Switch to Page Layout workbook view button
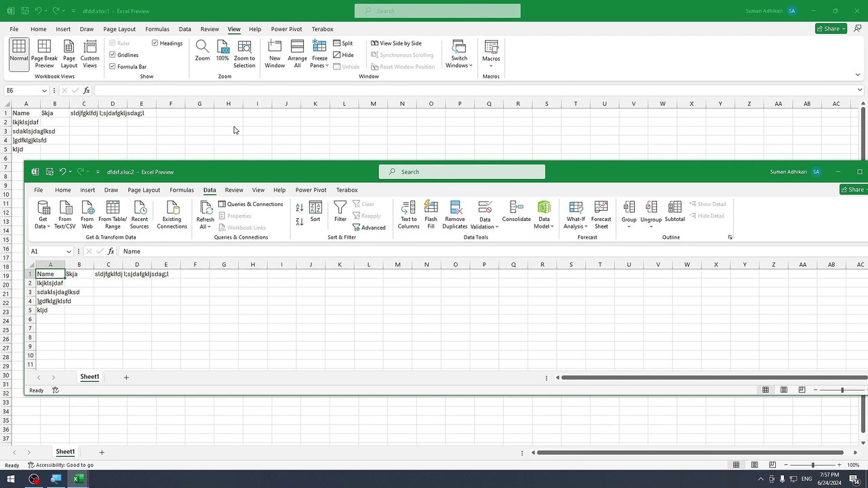 tap(69, 54)
